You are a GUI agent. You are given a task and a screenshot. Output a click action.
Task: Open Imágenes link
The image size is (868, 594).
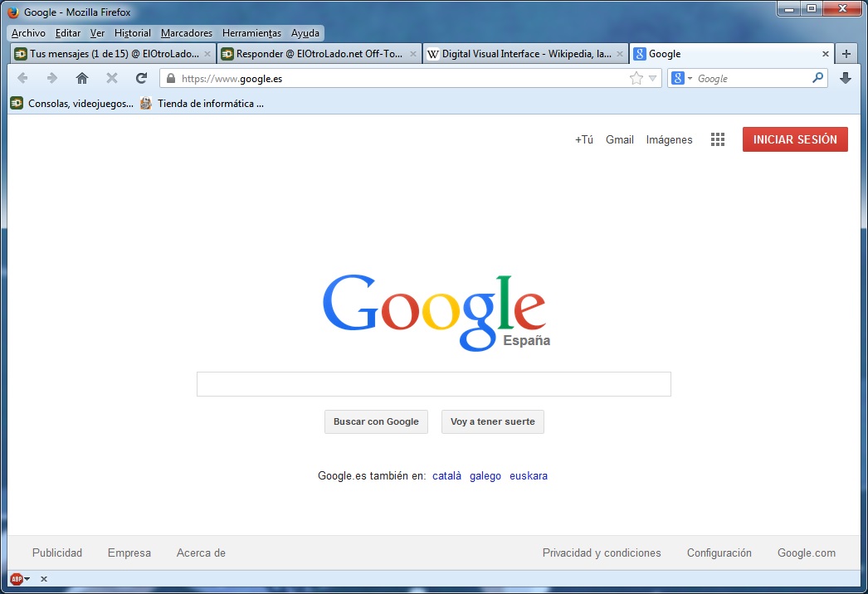[669, 139]
